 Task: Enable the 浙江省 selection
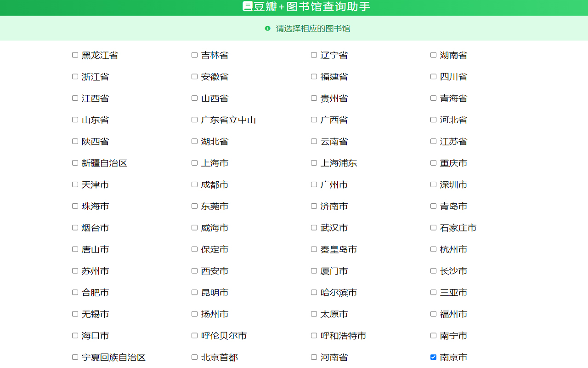point(74,76)
